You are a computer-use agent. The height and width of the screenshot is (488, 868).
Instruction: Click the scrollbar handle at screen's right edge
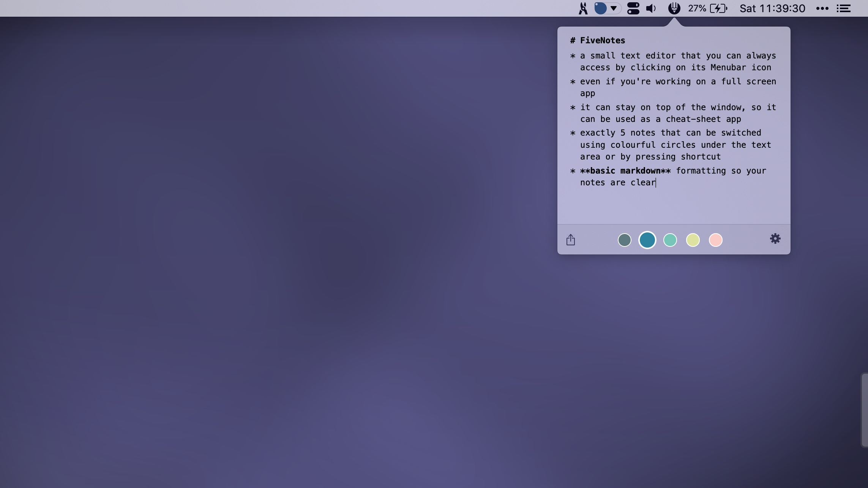coord(864,410)
